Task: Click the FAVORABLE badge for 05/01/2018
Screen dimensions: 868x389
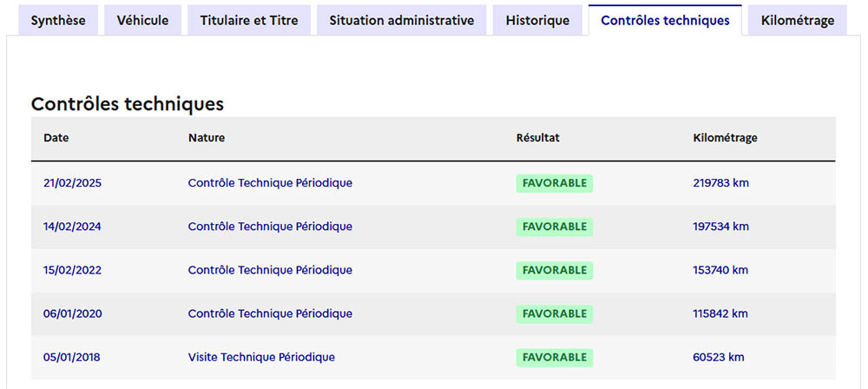Action: [x=555, y=358]
